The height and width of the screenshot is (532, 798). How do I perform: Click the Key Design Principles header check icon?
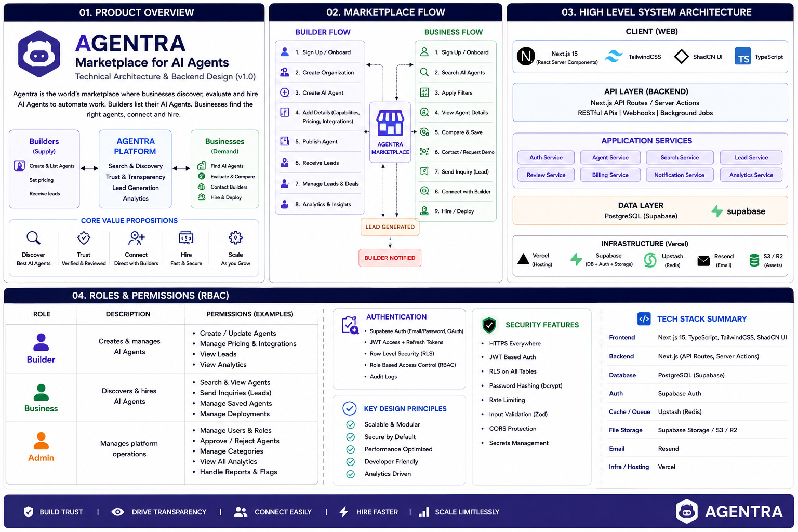[x=350, y=408]
